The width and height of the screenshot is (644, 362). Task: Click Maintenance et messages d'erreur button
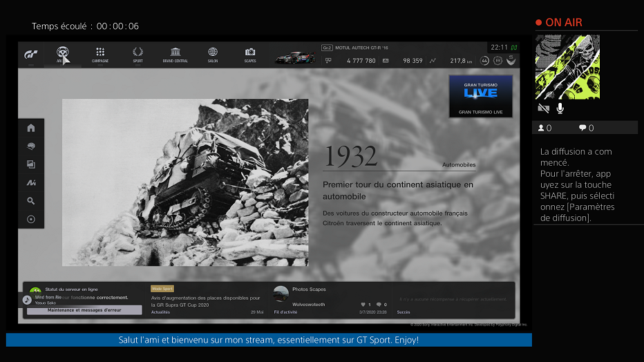[x=84, y=310]
